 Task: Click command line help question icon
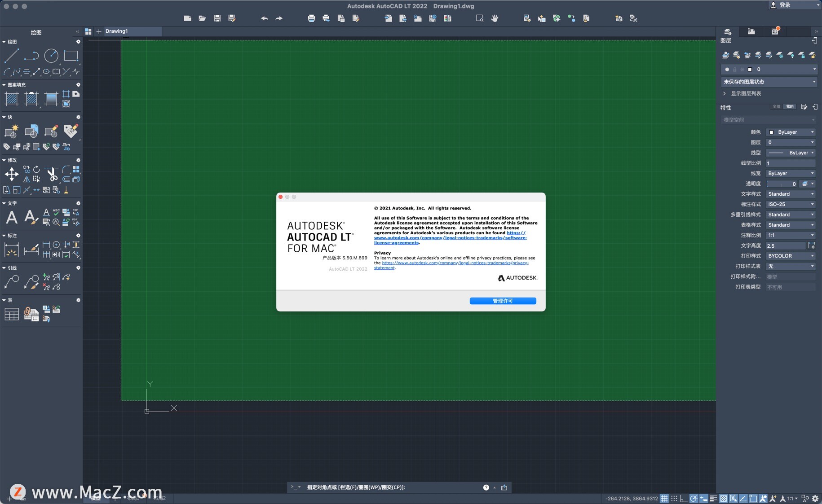coord(486,487)
